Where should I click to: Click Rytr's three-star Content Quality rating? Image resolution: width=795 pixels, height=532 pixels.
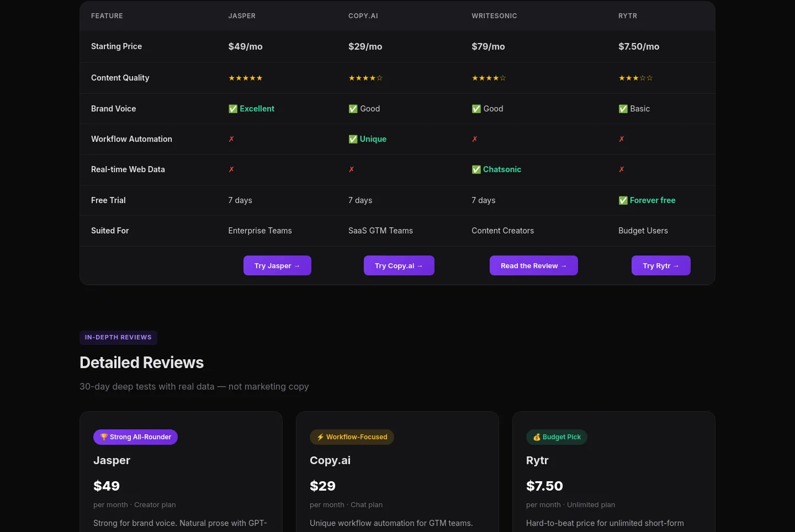click(635, 78)
